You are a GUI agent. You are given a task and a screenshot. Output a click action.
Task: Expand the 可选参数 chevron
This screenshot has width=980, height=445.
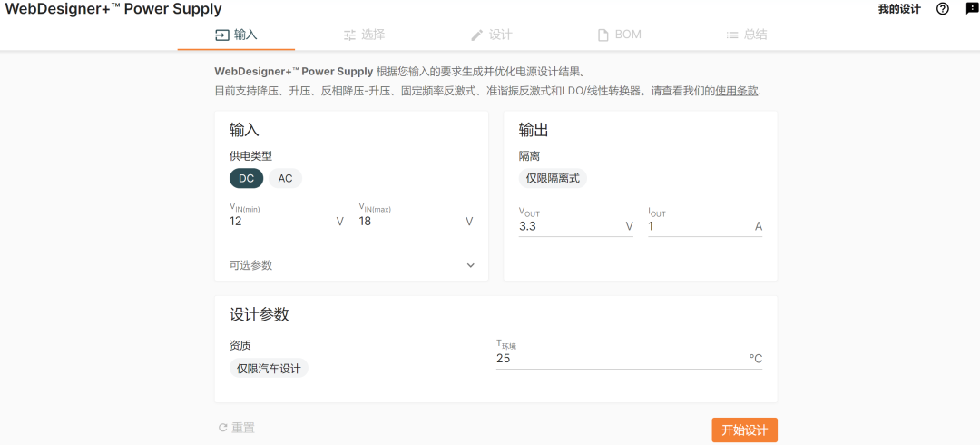471,265
